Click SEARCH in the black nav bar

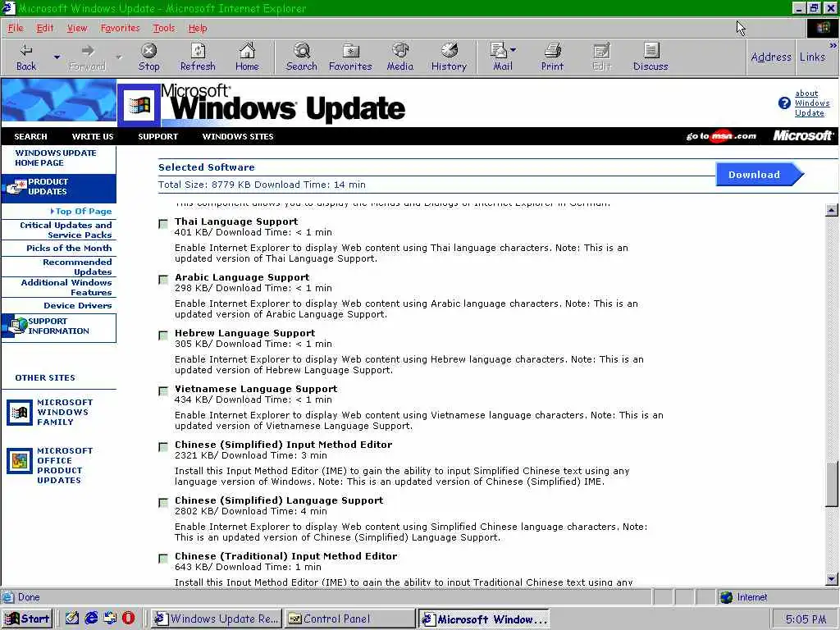click(x=30, y=137)
